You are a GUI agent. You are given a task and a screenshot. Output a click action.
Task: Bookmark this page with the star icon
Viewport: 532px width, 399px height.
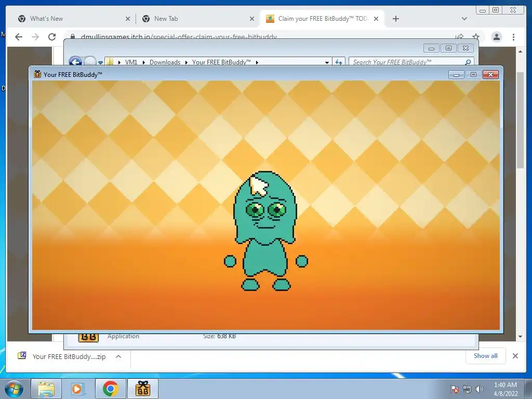click(476, 37)
